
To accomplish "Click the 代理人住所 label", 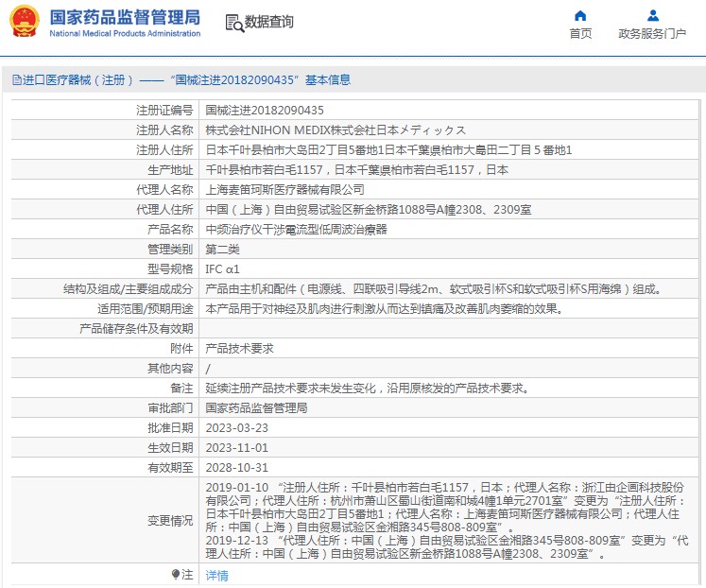I will click(x=164, y=209).
